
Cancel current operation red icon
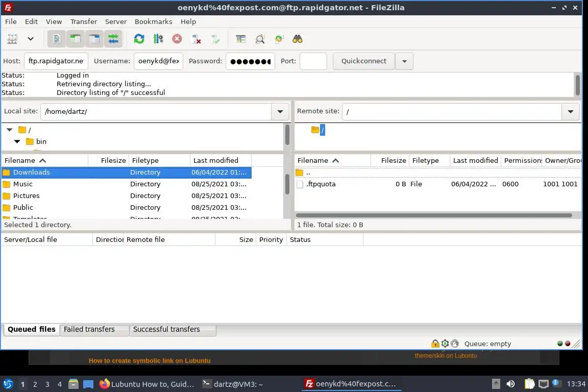[x=177, y=39]
